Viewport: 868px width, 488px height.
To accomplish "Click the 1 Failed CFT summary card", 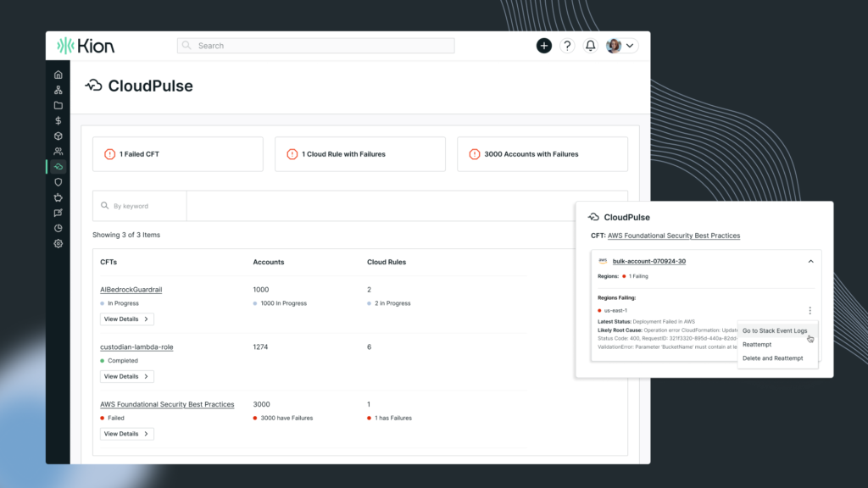I will tap(177, 153).
